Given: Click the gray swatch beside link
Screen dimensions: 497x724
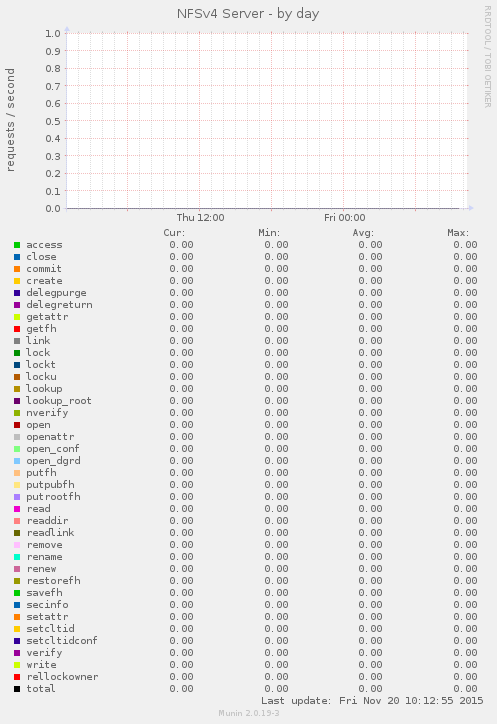Looking at the screenshot, I should 17,341.
